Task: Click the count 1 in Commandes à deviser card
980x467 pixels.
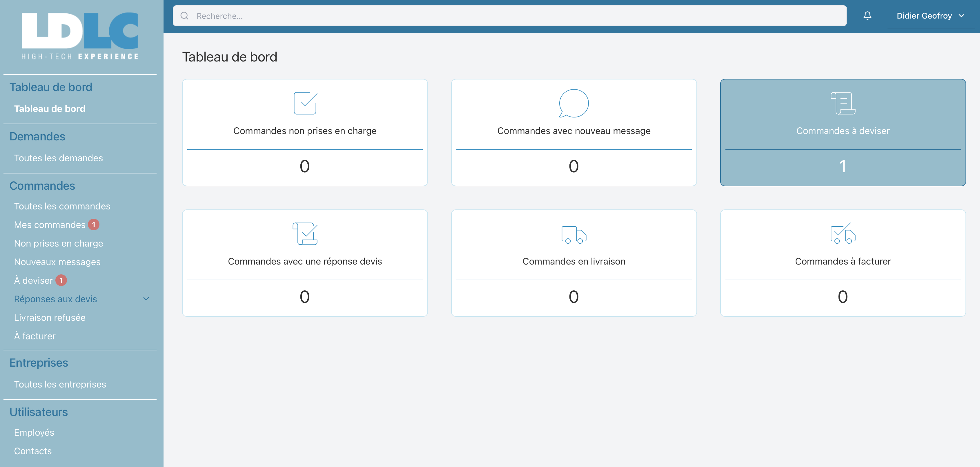Action: coord(843,166)
